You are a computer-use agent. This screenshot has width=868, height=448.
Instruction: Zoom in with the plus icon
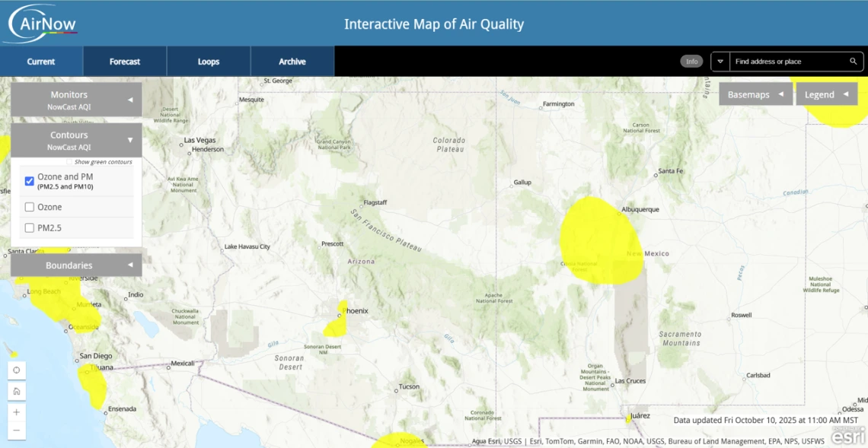(x=16, y=411)
